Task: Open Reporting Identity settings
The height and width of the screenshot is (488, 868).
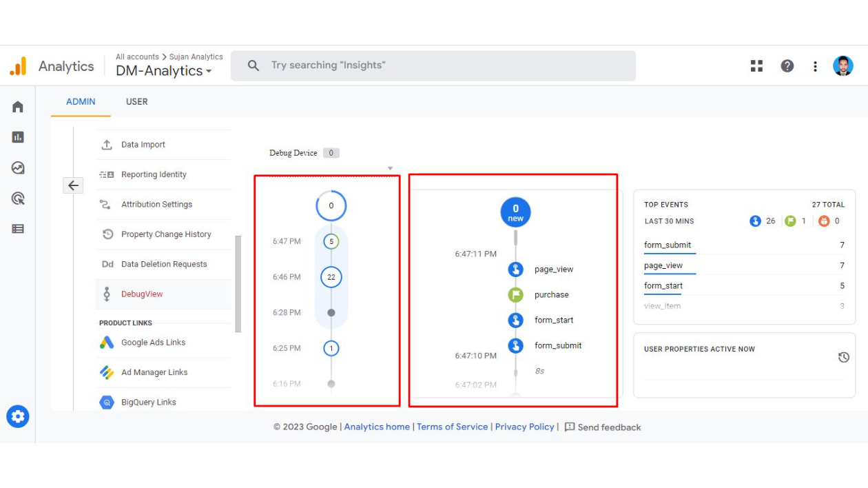Action: click(163, 174)
